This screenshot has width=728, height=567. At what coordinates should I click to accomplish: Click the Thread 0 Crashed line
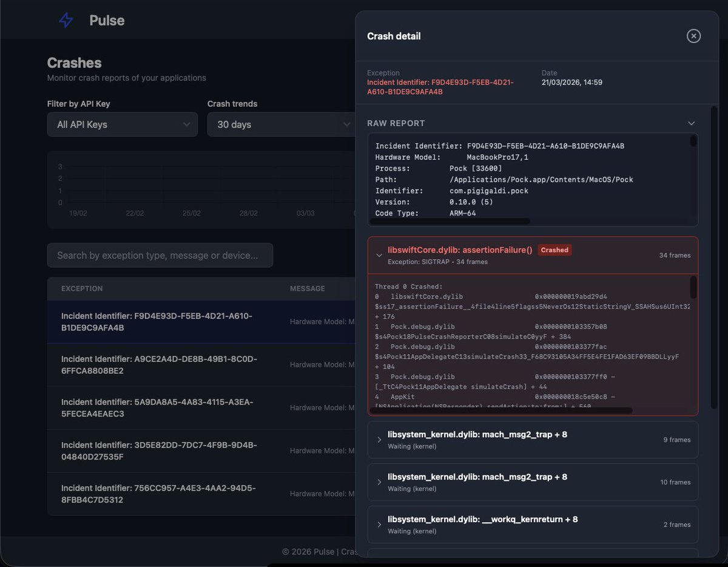tap(408, 287)
